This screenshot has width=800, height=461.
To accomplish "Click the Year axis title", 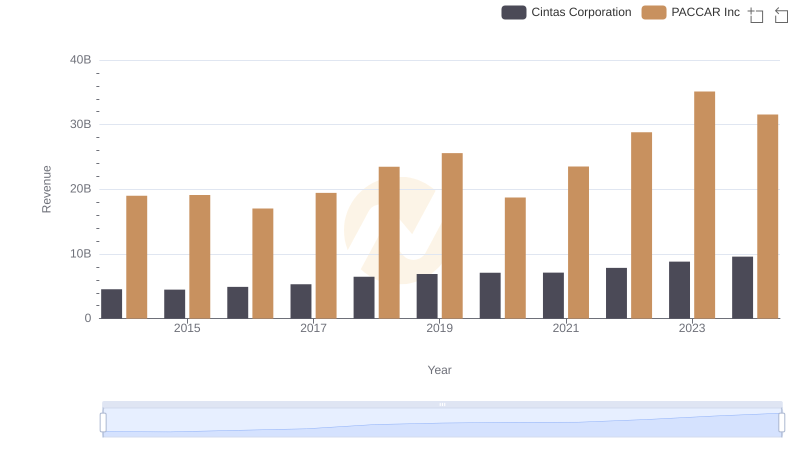I will pyautogui.click(x=439, y=370).
